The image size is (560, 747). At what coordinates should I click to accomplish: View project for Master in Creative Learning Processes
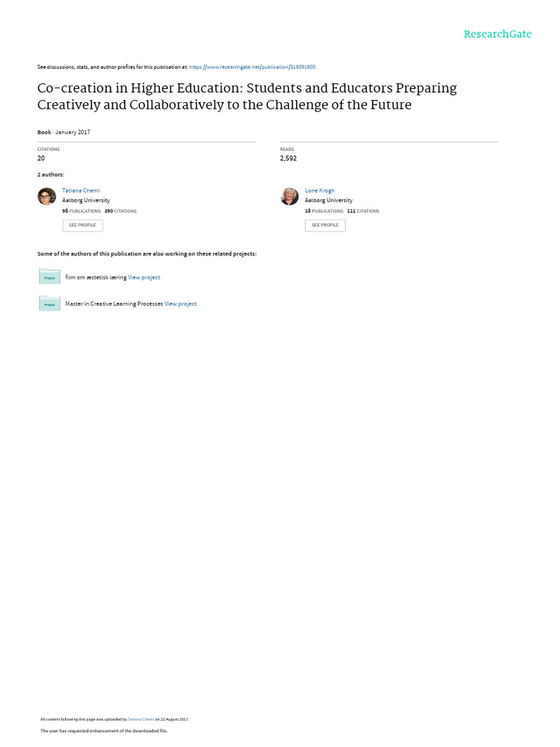[x=181, y=303]
